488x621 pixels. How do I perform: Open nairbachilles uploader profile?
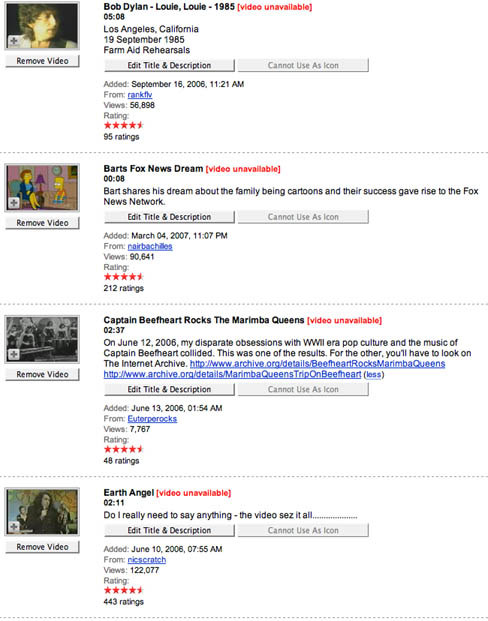tap(150, 246)
